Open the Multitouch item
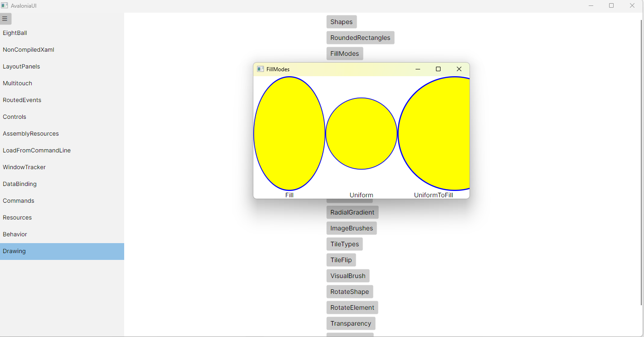This screenshot has width=644, height=337. pyautogui.click(x=62, y=83)
